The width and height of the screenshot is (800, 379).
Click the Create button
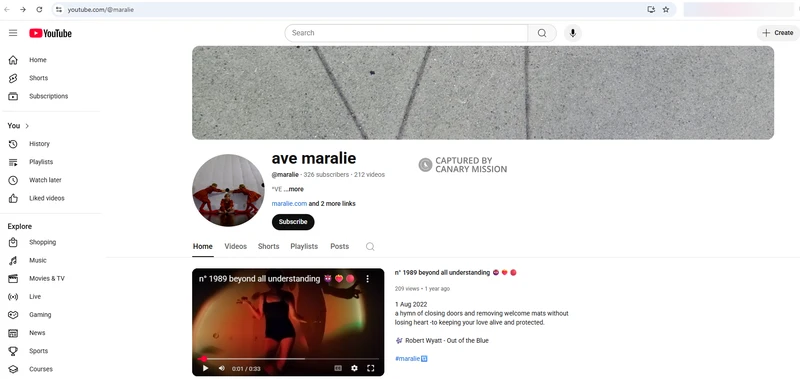778,33
